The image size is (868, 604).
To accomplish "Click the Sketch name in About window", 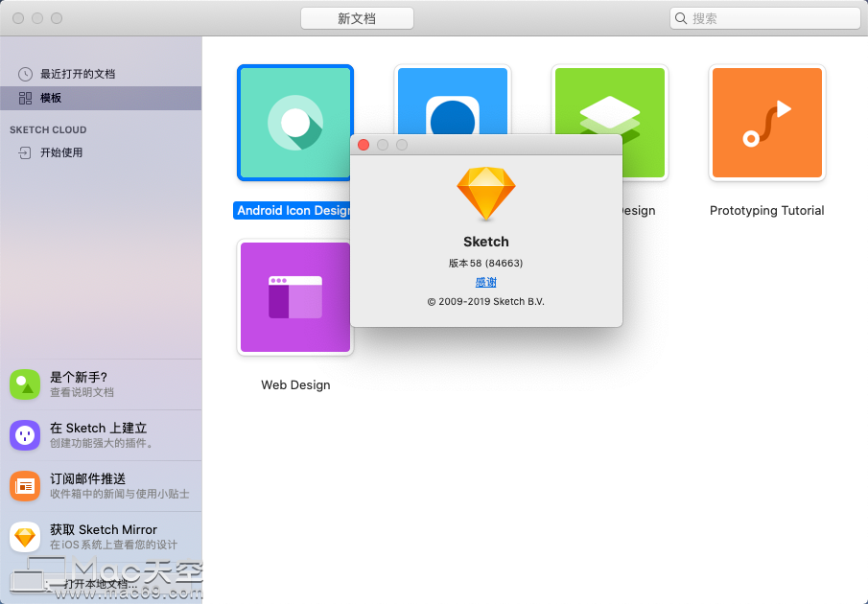I will 486,242.
